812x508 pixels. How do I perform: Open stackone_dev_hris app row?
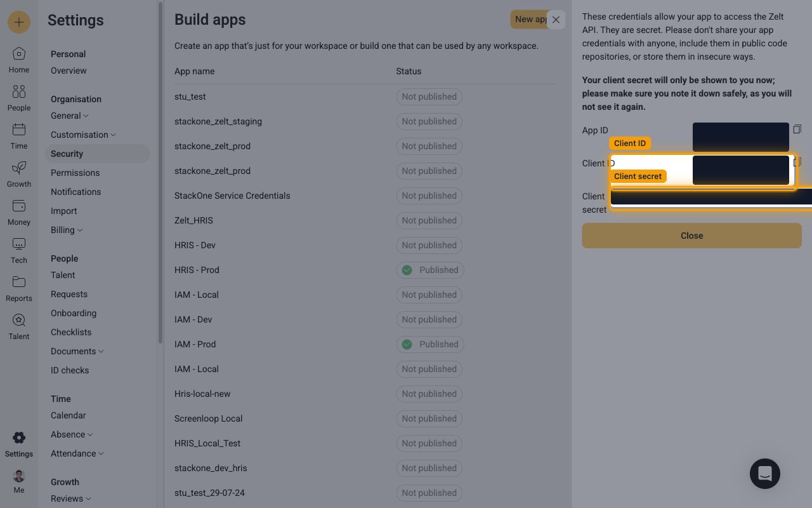[x=364, y=468]
